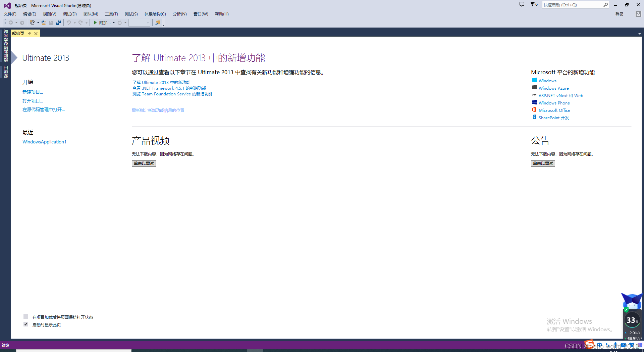This screenshot has width=644, height=352.
Task: Expand the Navigate Backward history dropdown arrow
Action: tap(16, 23)
